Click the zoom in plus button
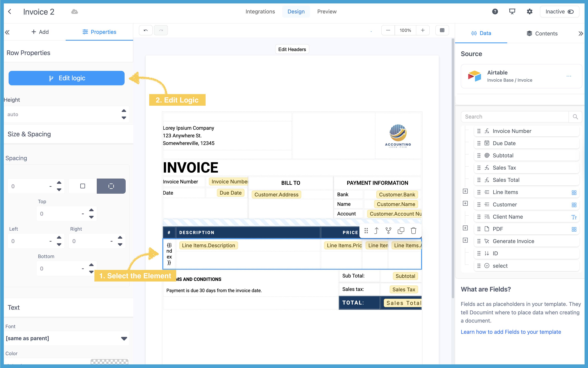Screen dimensions: 588x368 click(x=423, y=30)
